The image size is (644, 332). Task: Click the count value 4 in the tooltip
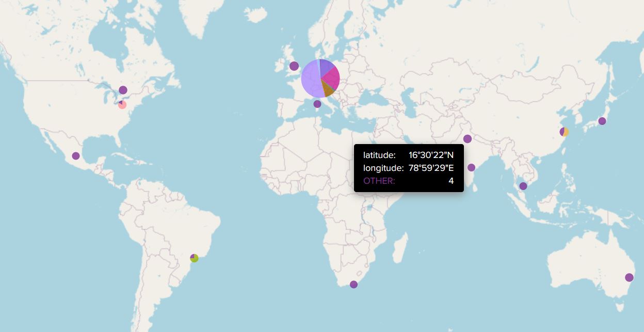[x=451, y=181]
